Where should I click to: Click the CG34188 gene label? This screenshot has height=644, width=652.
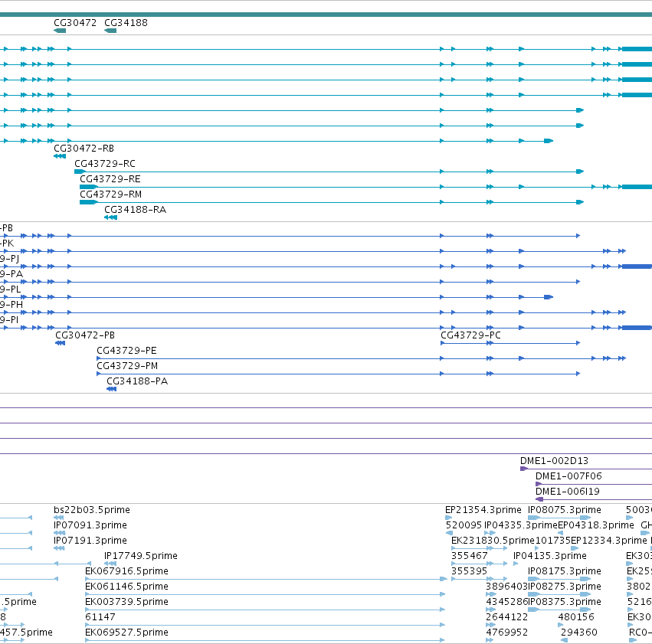(x=126, y=23)
